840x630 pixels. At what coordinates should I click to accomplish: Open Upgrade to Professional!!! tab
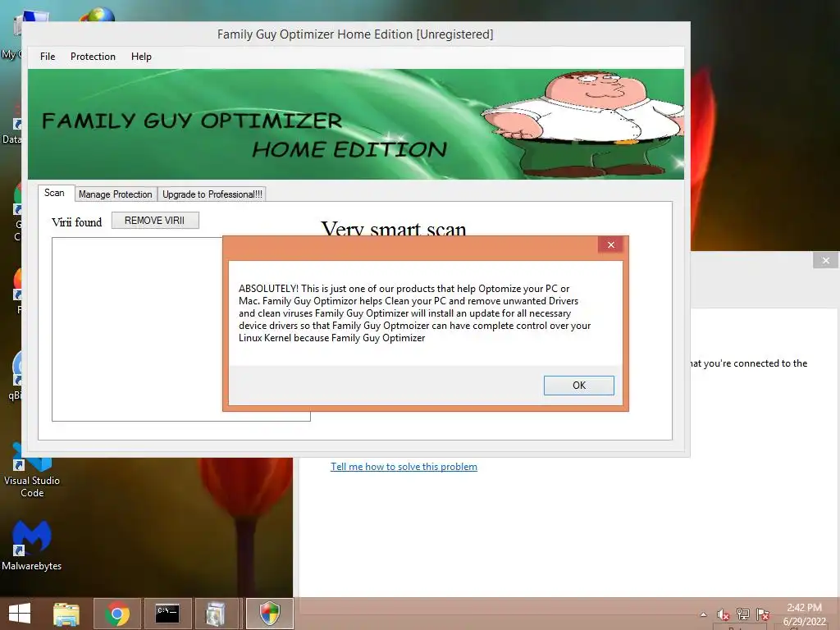(212, 194)
